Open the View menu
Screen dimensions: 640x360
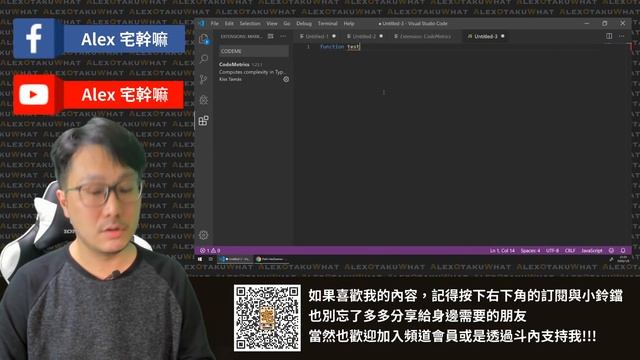pyautogui.click(x=272, y=24)
